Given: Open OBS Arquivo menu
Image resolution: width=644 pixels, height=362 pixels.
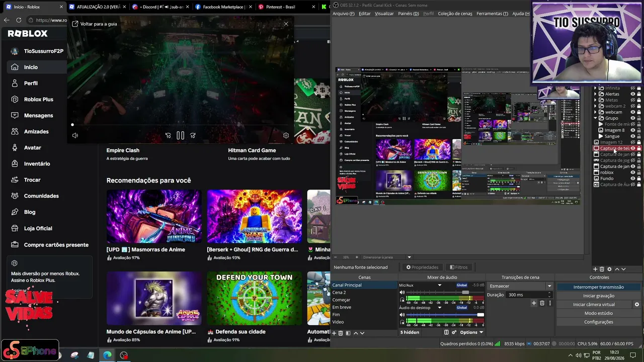Looking at the screenshot, I should (344, 14).
